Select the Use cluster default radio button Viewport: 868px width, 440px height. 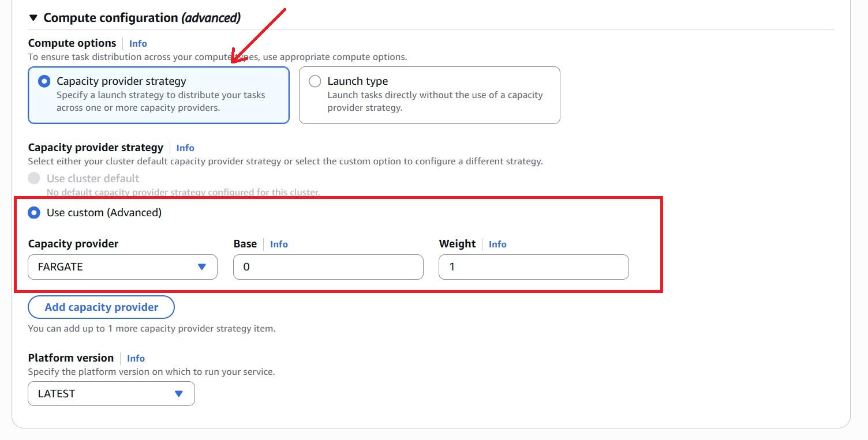point(35,178)
